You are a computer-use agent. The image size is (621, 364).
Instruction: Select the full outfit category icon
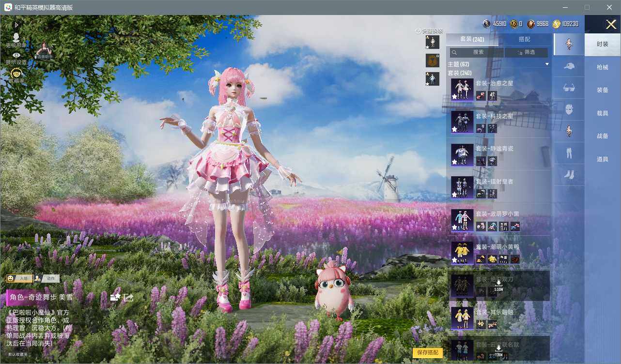569,44
